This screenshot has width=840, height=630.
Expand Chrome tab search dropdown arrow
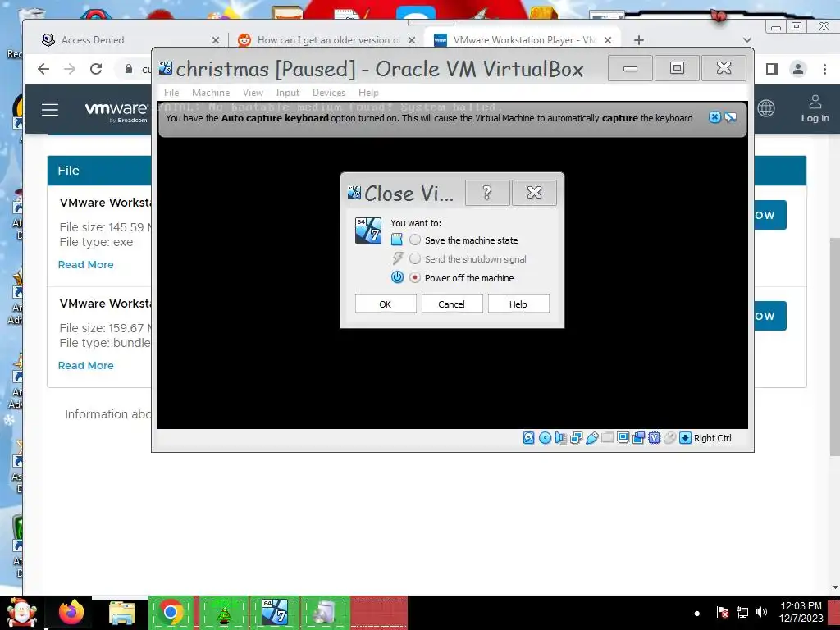point(747,40)
